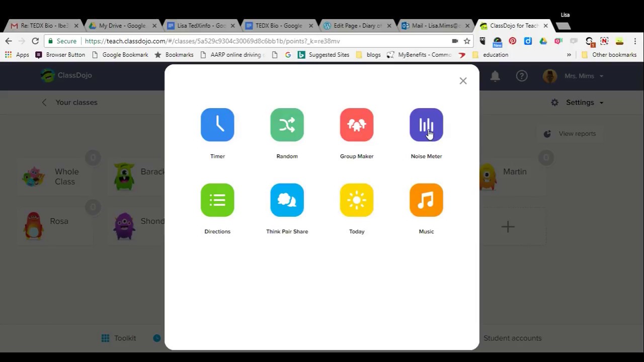The width and height of the screenshot is (644, 362).
Task: Open Student accounts in bottom bar
Action: [512, 338]
